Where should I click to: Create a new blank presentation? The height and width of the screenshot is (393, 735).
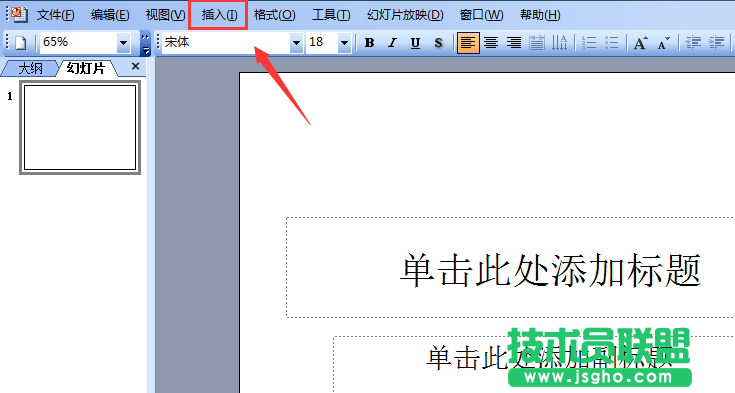pos(20,43)
